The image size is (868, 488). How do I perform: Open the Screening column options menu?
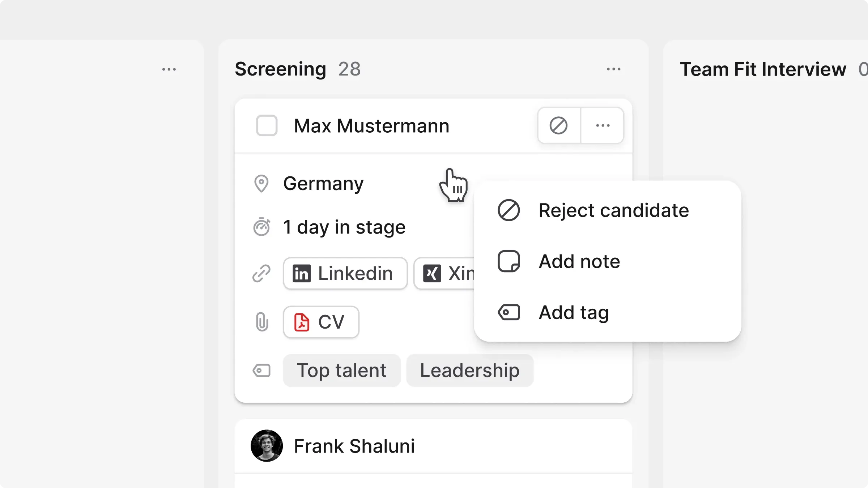(614, 69)
